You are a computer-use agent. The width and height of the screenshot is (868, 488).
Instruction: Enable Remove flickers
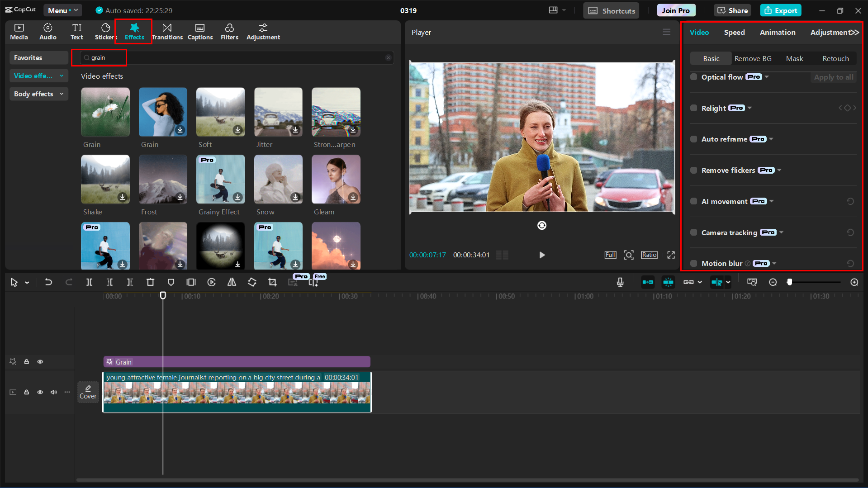(x=693, y=170)
